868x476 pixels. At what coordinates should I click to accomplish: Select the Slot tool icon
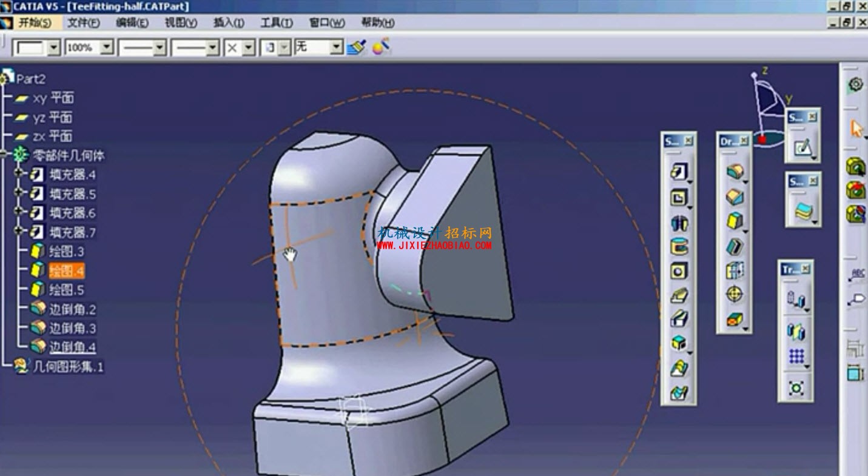679,318
